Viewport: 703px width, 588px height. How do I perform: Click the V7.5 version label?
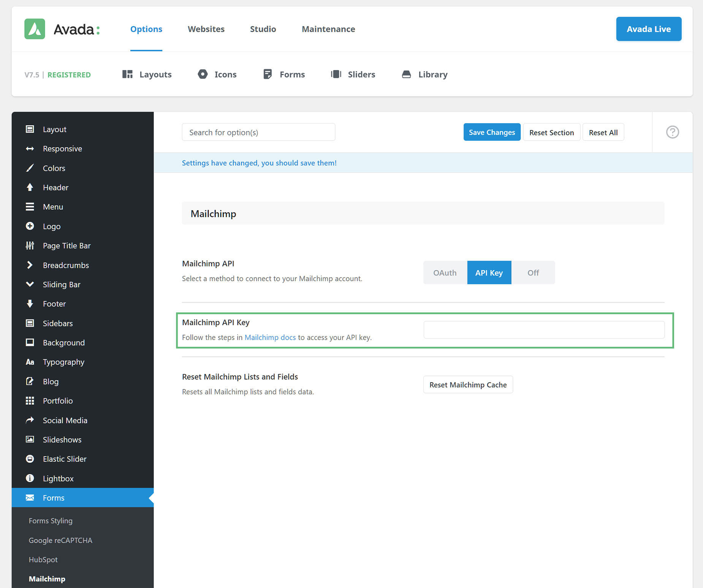pos(32,75)
